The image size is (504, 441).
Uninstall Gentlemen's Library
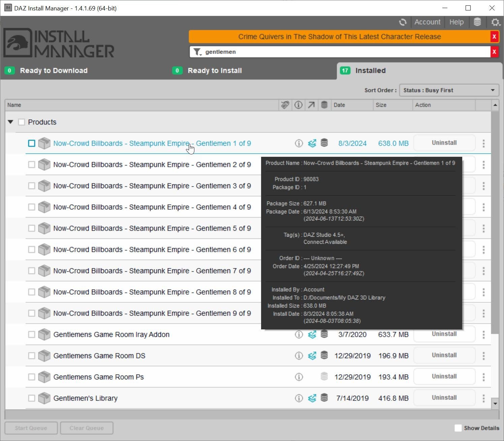(x=444, y=398)
